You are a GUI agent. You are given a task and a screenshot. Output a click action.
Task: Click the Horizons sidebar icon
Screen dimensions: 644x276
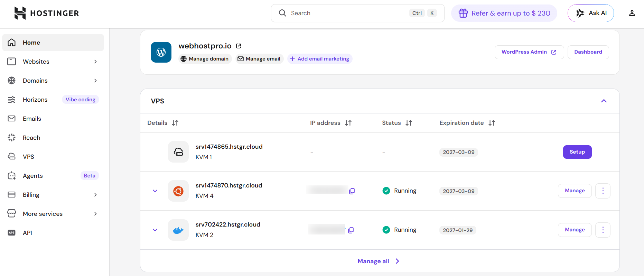pos(12,100)
